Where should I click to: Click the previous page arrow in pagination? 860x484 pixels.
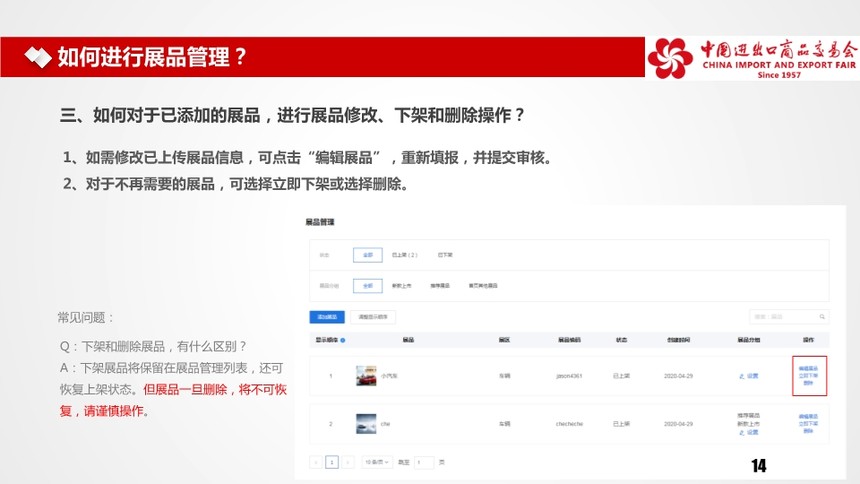point(316,462)
